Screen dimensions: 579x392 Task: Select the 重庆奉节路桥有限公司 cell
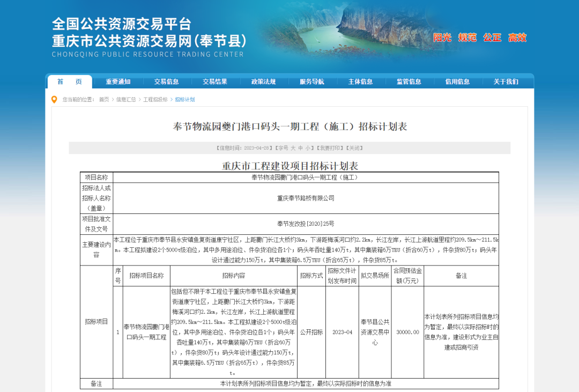[306, 198]
